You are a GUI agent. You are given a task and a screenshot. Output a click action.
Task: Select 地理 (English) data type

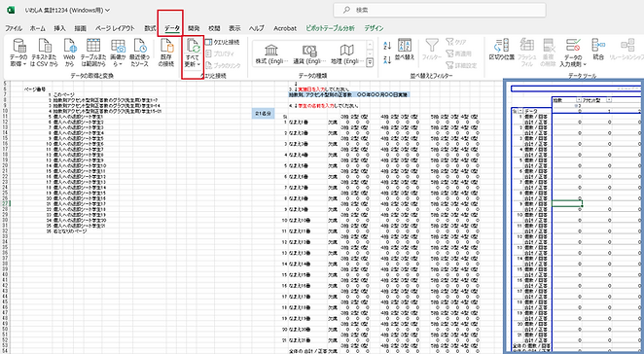[346, 54]
